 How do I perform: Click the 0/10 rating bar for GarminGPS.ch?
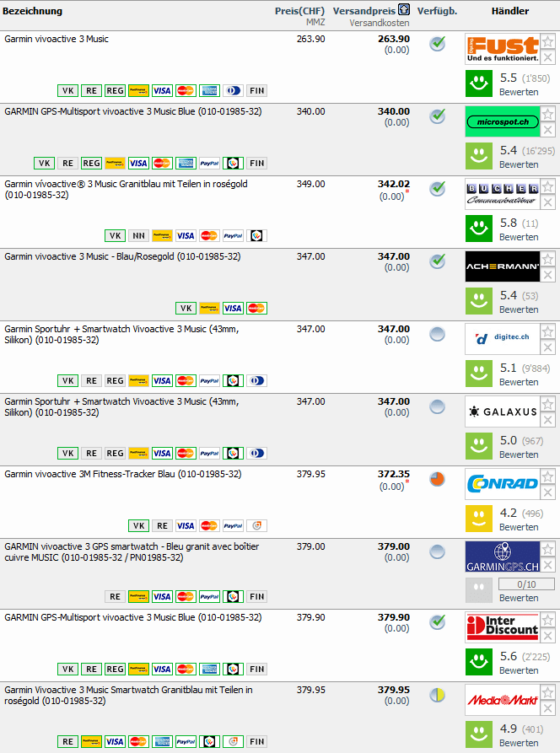click(526, 584)
